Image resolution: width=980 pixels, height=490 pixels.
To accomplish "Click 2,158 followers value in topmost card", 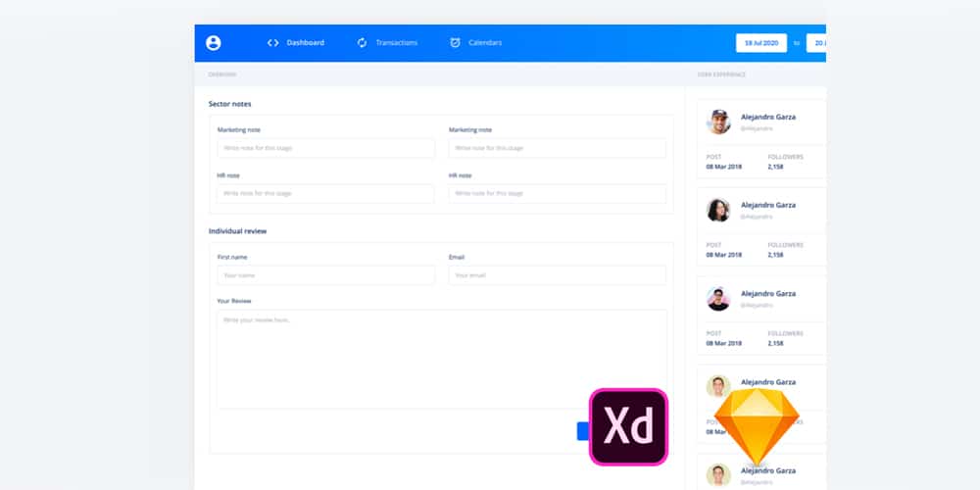I will (x=775, y=167).
